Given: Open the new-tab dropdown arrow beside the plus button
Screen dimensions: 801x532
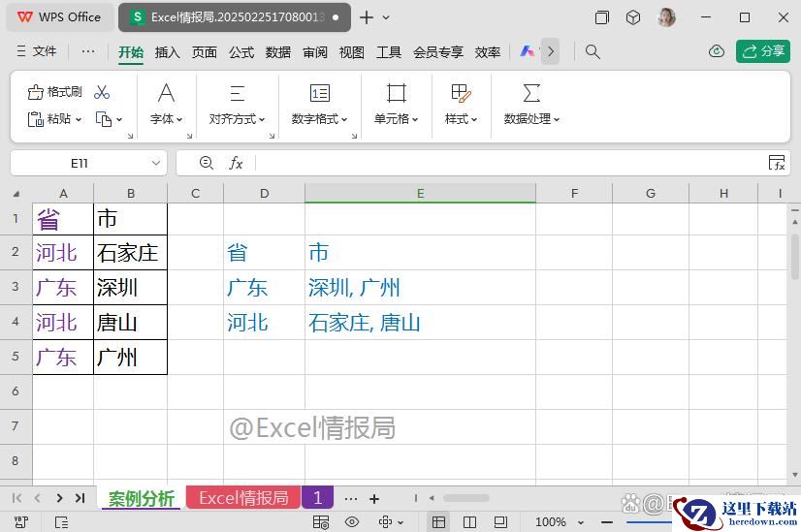Looking at the screenshot, I should click(x=386, y=17).
